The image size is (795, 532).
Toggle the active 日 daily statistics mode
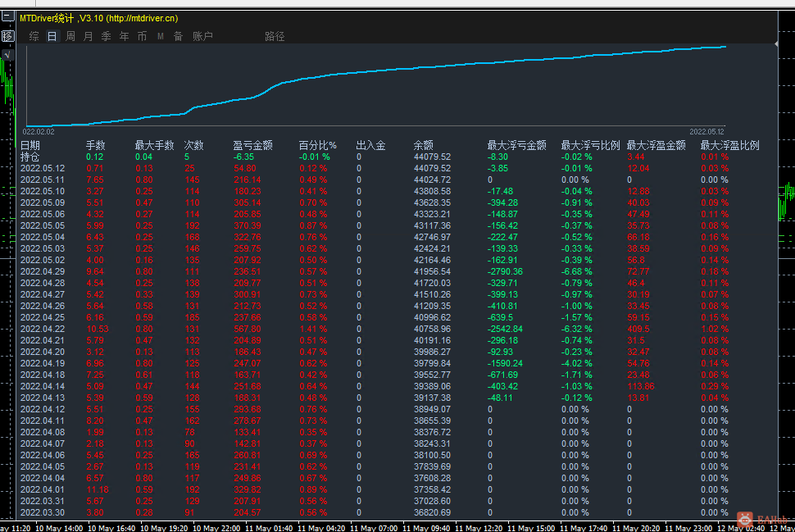(x=51, y=36)
